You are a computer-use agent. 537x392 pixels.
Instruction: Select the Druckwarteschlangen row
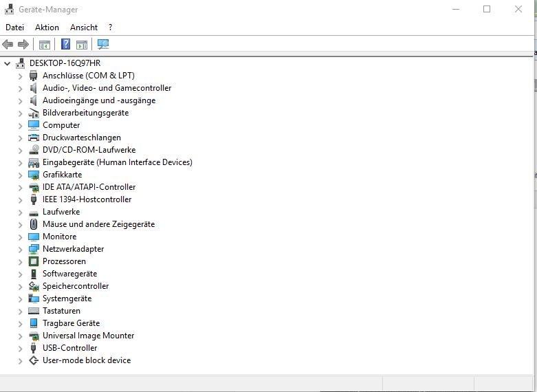point(82,138)
